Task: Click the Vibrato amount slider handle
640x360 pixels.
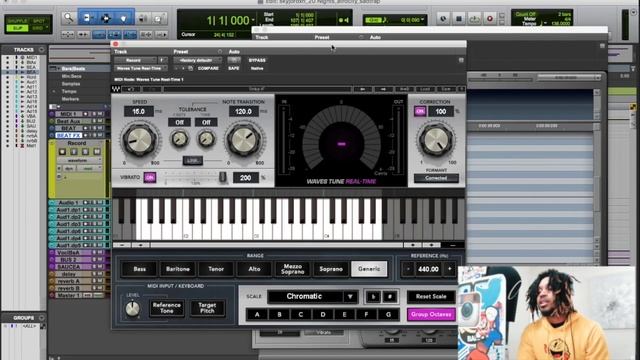Action: (222, 177)
